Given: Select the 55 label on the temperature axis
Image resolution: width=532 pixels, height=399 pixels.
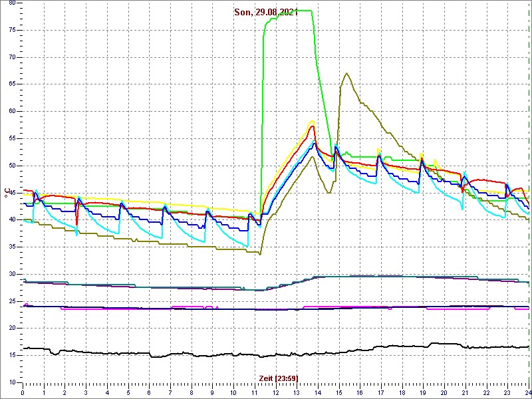Looking at the screenshot, I should [11, 139].
